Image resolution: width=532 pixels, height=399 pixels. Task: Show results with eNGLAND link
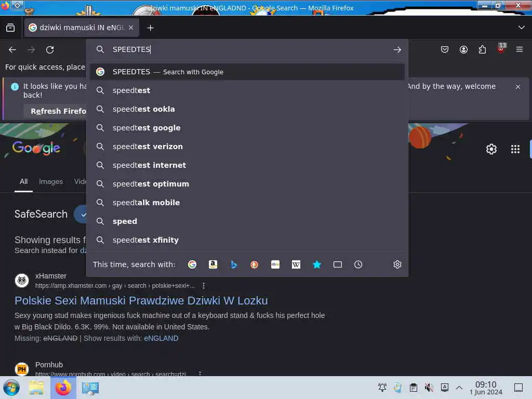click(161, 338)
